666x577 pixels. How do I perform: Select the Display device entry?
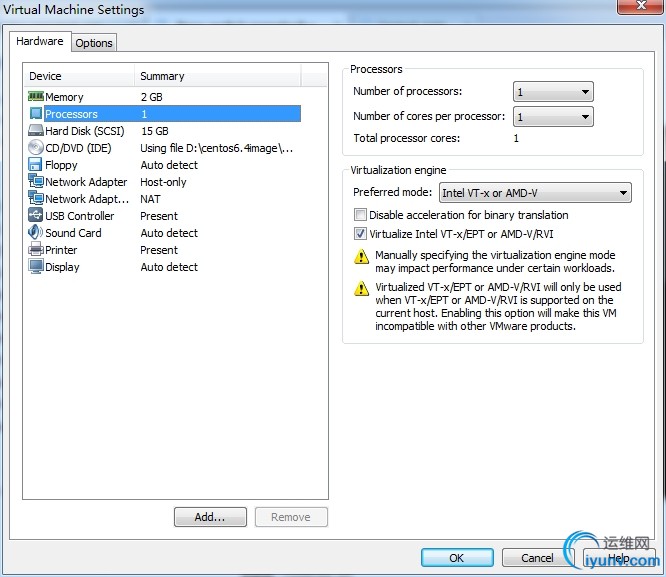pyautogui.click(x=62, y=267)
